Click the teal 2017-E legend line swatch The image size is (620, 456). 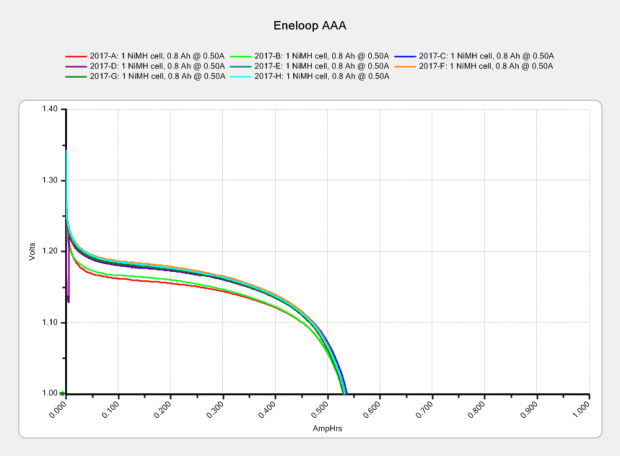(240, 66)
